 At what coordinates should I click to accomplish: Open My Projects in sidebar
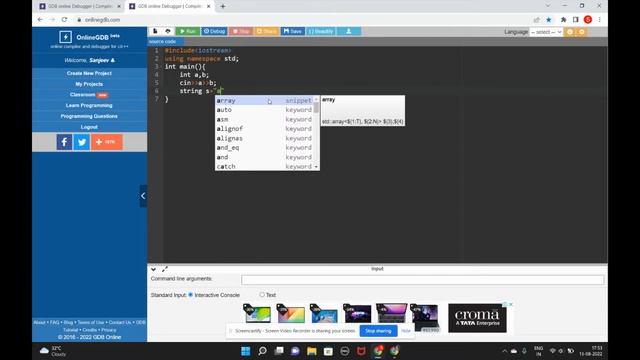click(x=89, y=84)
